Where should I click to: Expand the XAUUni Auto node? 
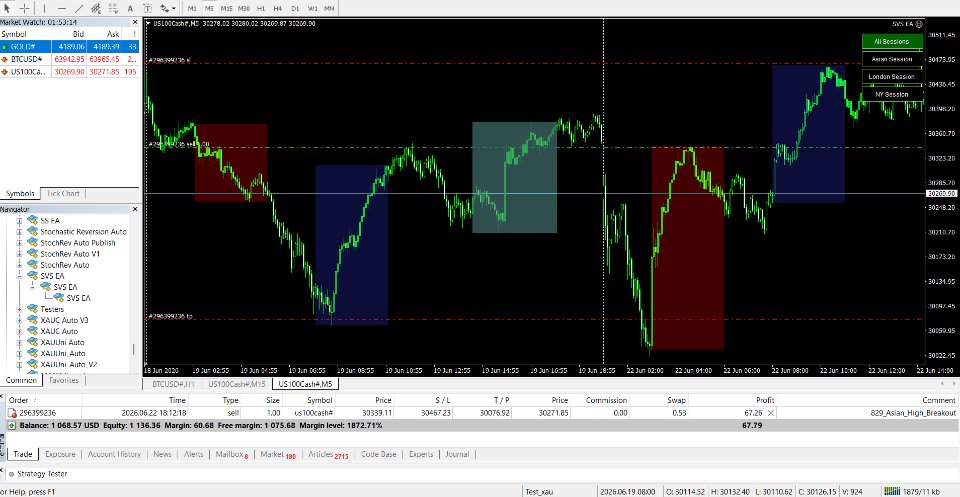coord(19,342)
